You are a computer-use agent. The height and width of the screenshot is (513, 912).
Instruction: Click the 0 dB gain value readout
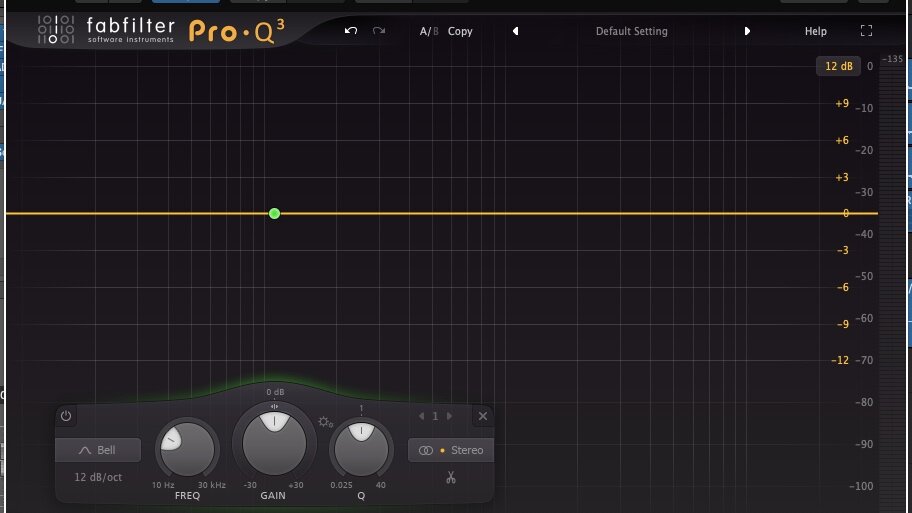pos(275,392)
